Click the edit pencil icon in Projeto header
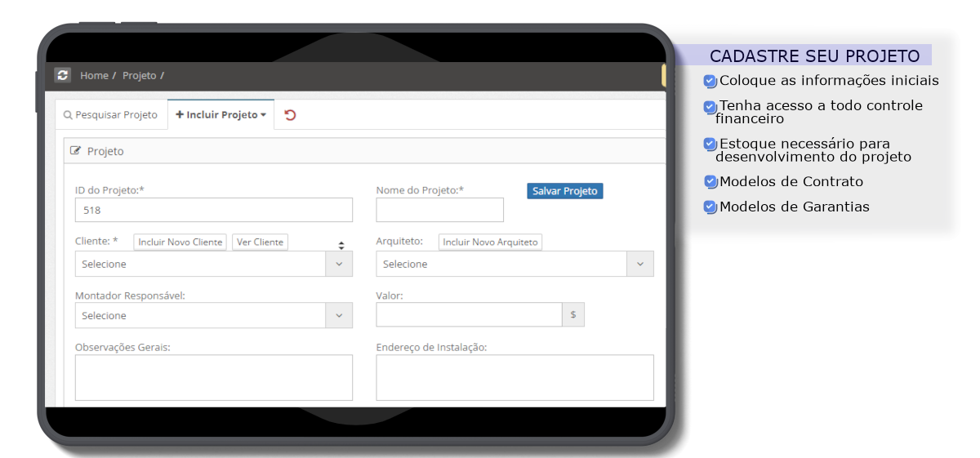Viewport: 980px width, 458px height. click(76, 151)
